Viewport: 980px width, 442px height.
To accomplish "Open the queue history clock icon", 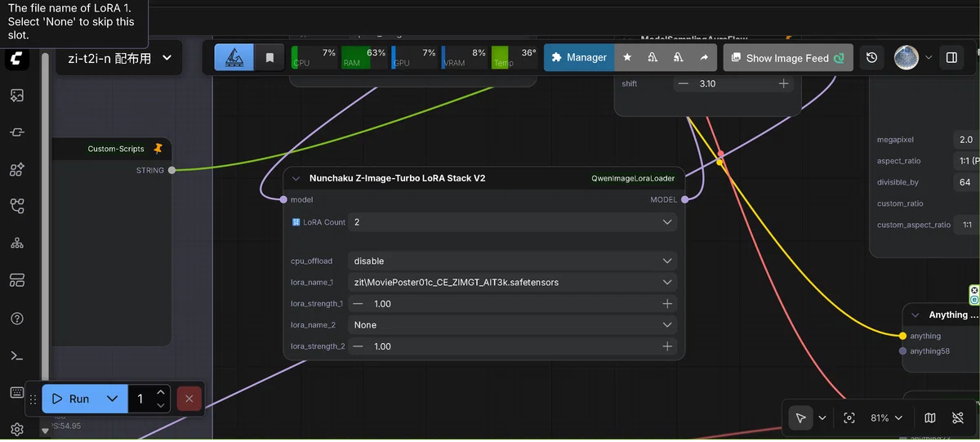I will tap(872, 58).
